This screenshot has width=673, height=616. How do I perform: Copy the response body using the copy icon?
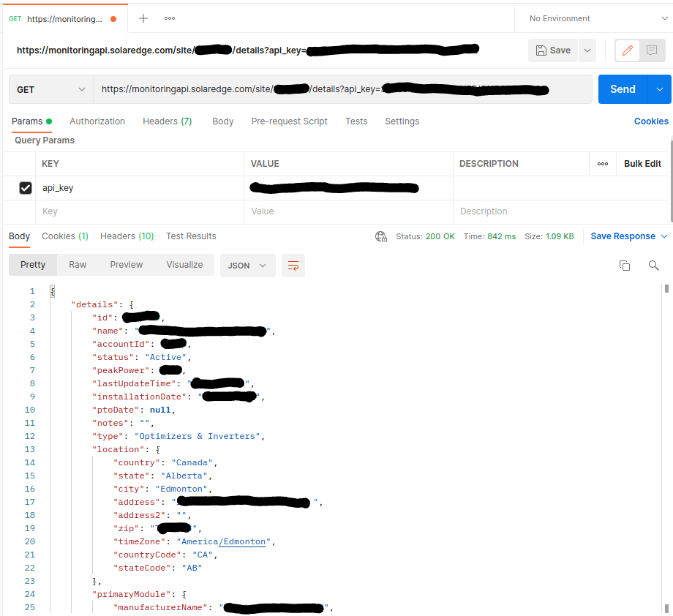pos(625,266)
